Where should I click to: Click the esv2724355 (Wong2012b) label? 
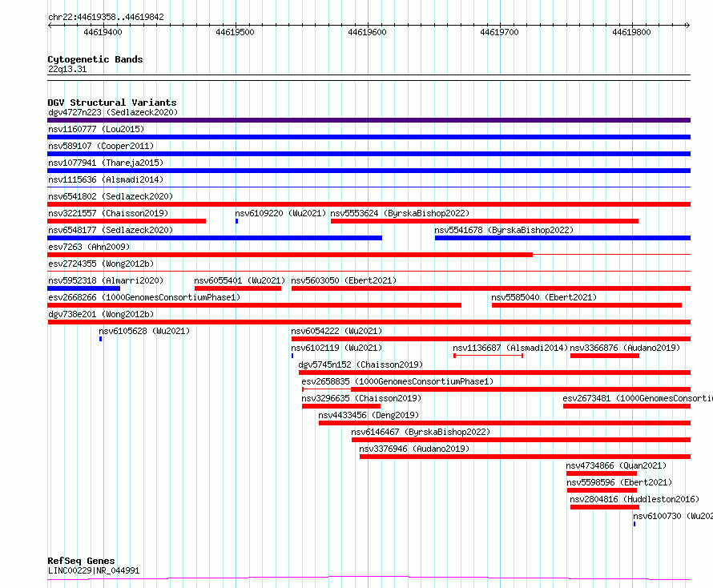click(x=101, y=264)
